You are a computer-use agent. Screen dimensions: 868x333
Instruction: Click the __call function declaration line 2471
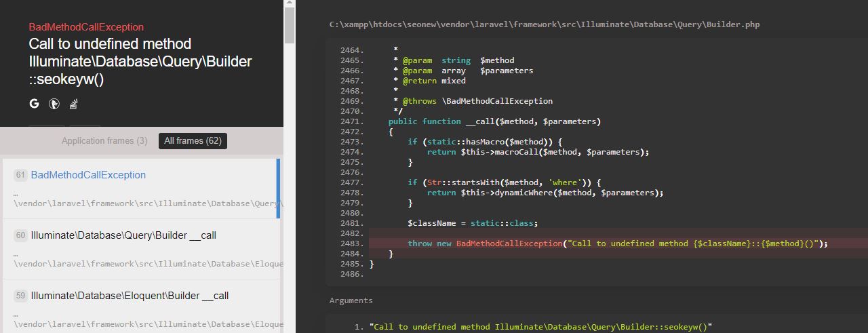(x=494, y=121)
